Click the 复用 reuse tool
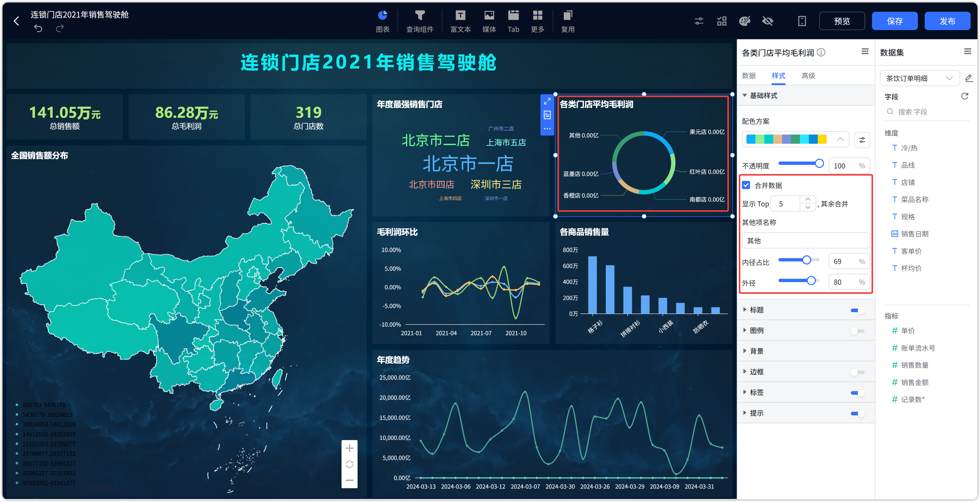The width and height of the screenshot is (980, 502). click(x=568, y=21)
